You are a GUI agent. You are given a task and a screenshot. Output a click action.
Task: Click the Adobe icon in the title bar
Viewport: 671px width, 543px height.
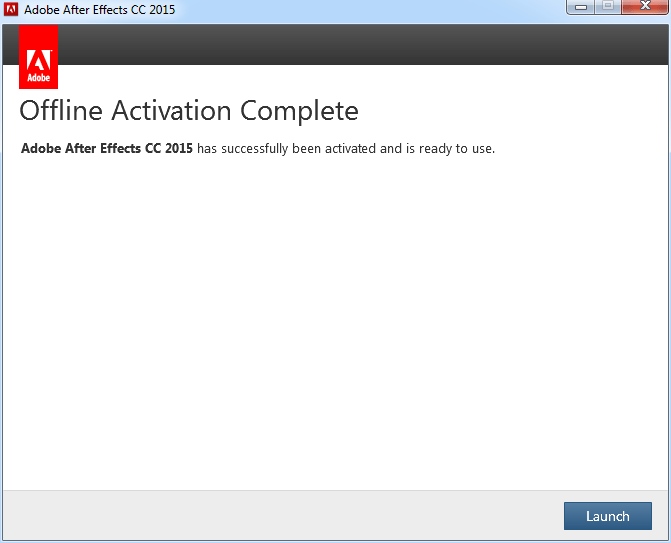tap(11, 9)
